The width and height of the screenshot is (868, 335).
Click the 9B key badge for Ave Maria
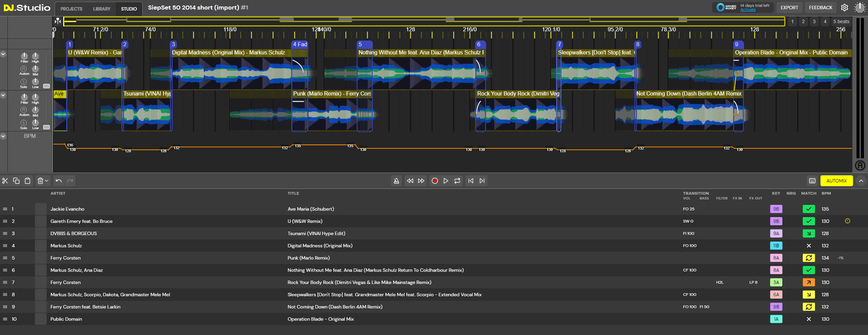[x=776, y=209]
